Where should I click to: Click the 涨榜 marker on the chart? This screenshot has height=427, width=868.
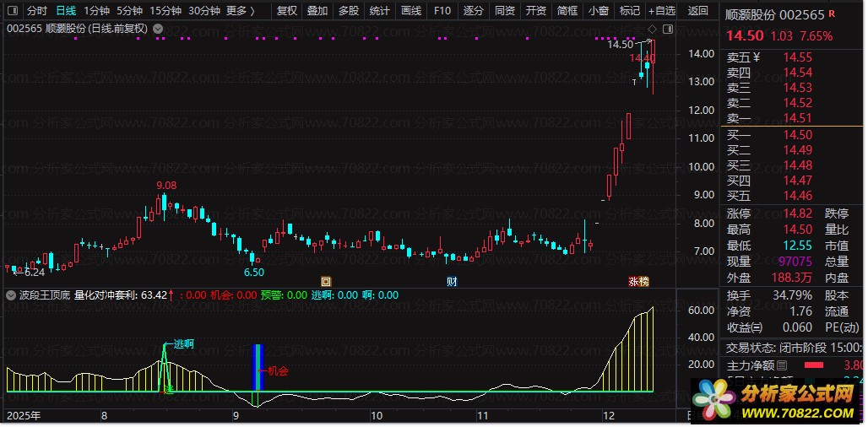click(x=638, y=281)
